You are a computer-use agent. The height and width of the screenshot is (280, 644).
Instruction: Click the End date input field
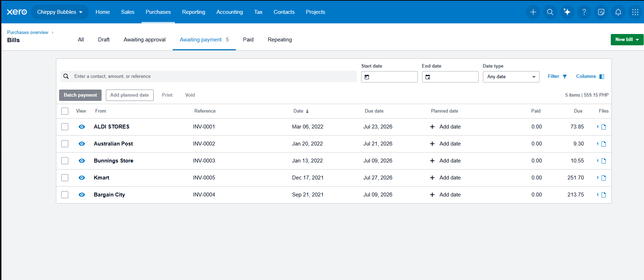(450, 77)
